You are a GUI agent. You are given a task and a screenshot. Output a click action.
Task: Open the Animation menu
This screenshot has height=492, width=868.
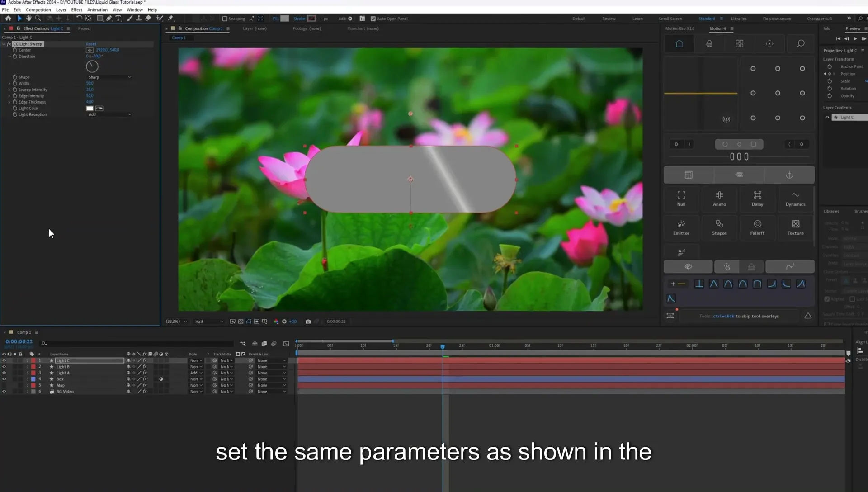[97, 9]
